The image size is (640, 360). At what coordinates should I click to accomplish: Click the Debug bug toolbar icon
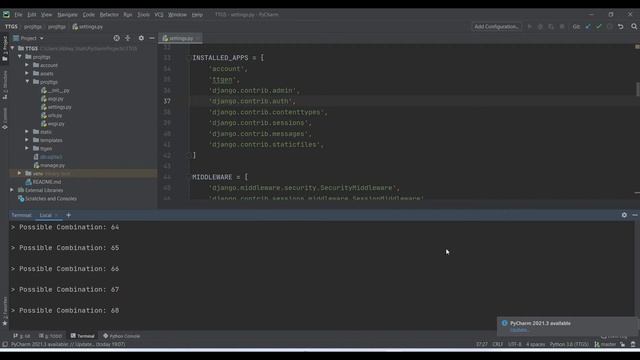540,27
